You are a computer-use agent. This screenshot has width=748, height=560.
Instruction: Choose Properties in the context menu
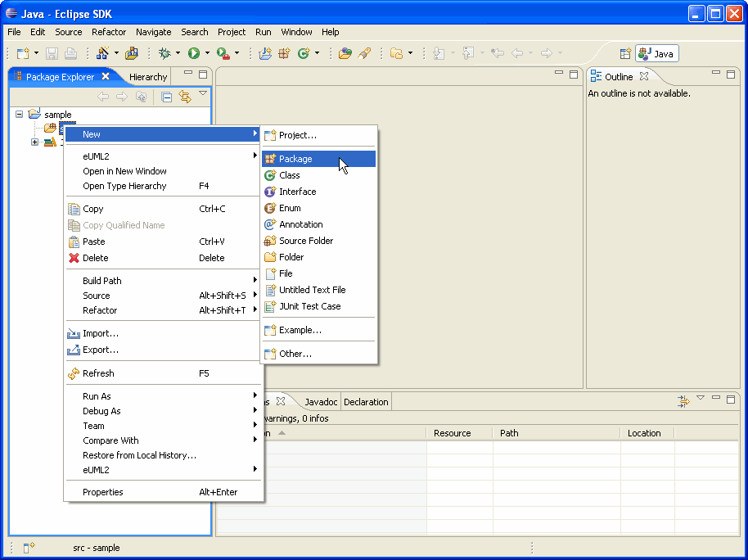[164, 492]
